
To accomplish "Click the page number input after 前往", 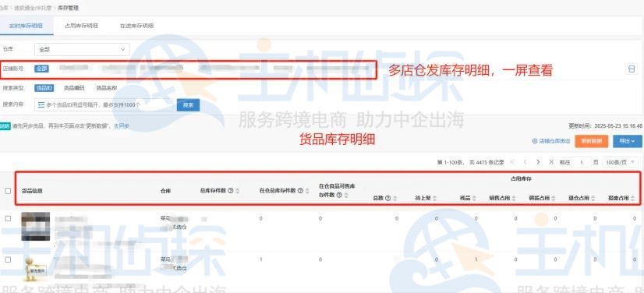I will click(x=582, y=162).
